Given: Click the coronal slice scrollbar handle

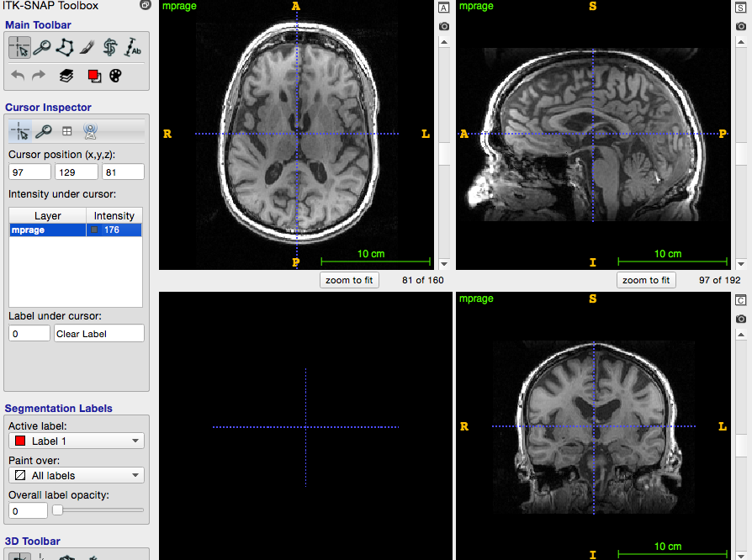Looking at the screenshot, I should 741,446.
